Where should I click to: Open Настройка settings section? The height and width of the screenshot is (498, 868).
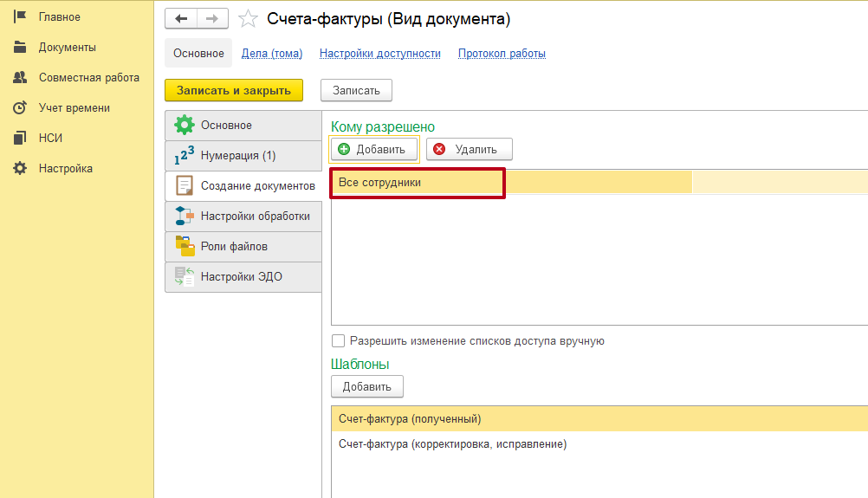(65, 169)
